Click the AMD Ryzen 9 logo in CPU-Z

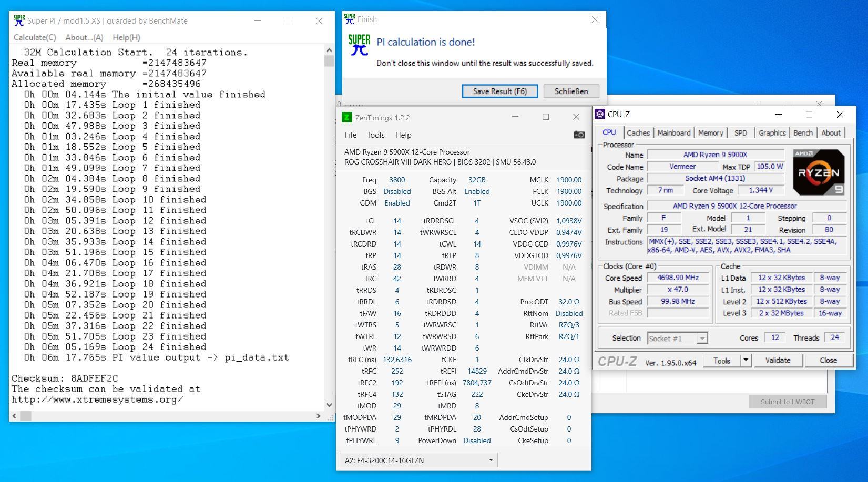coord(819,173)
